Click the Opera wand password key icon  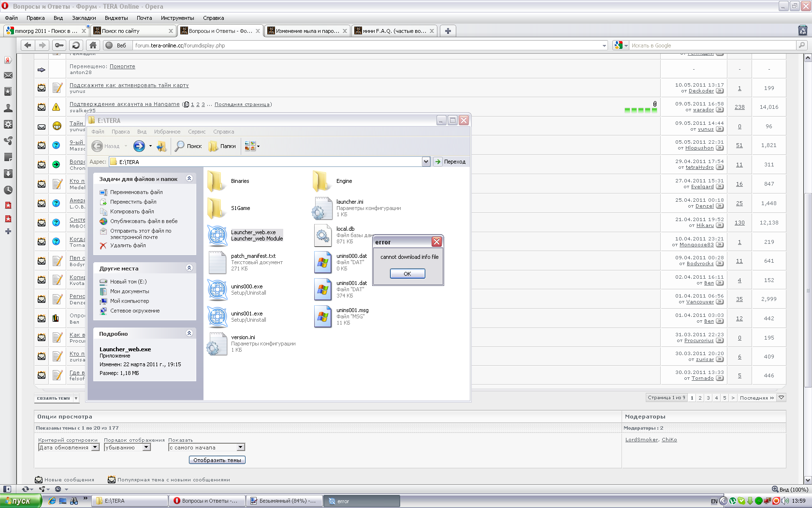point(59,45)
